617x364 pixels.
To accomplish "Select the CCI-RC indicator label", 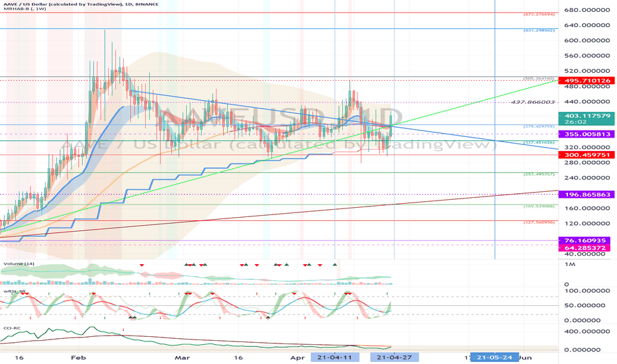I will pyautogui.click(x=12, y=328).
